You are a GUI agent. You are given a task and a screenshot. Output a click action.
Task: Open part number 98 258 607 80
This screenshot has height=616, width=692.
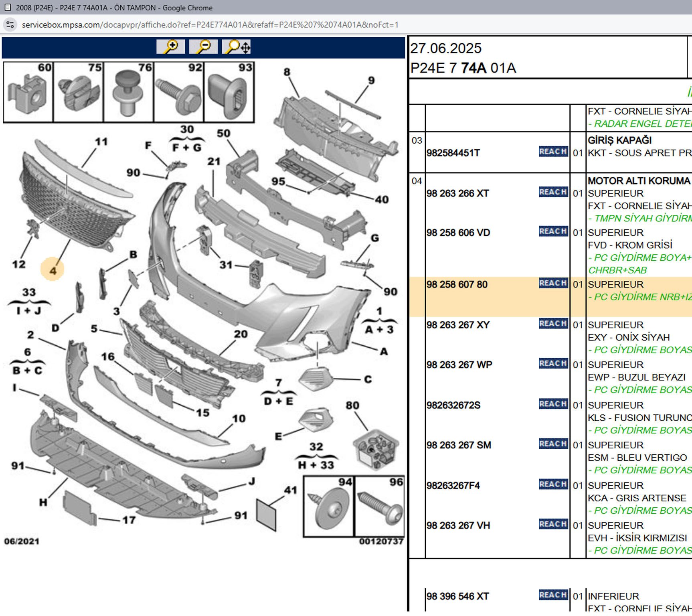[x=457, y=285]
